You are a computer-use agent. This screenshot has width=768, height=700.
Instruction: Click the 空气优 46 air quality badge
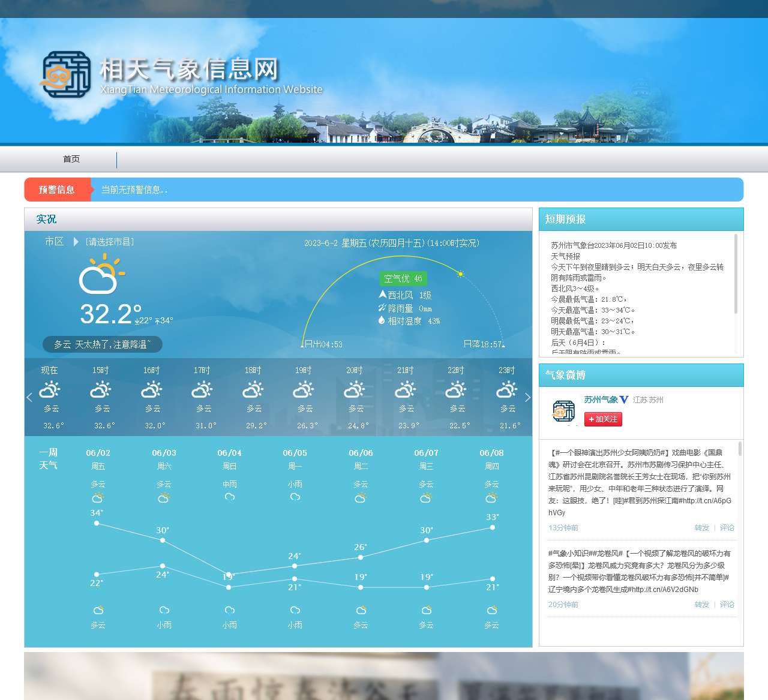[x=403, y=278]
